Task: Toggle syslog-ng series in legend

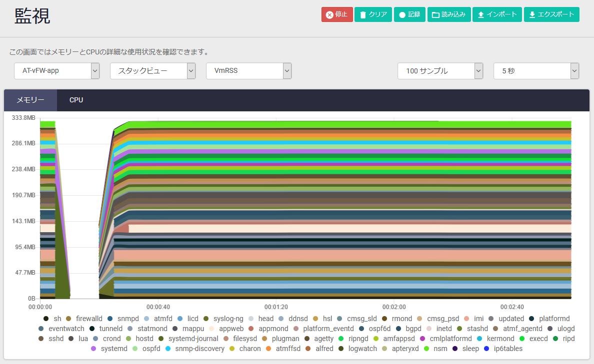Action: (x=223, y=319)
